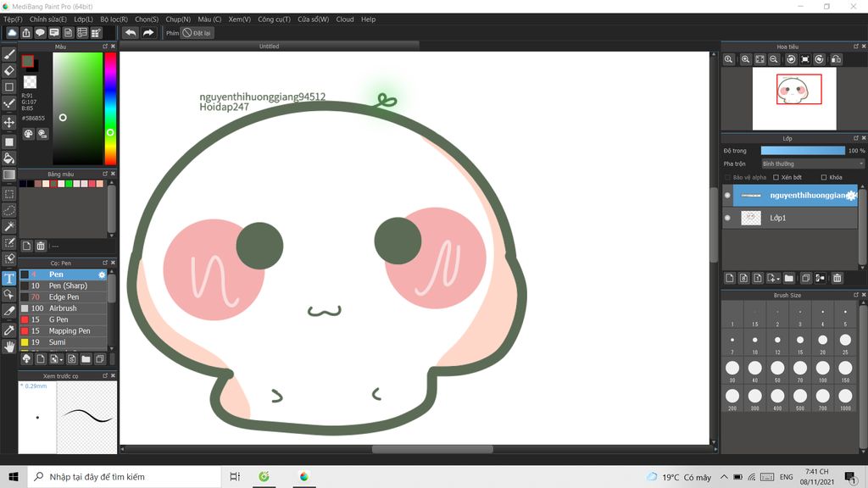The width and height of the screenshot is (868, 488).
Task: Click the rainbow hue slider strip
Action: (x=110, y=108)
